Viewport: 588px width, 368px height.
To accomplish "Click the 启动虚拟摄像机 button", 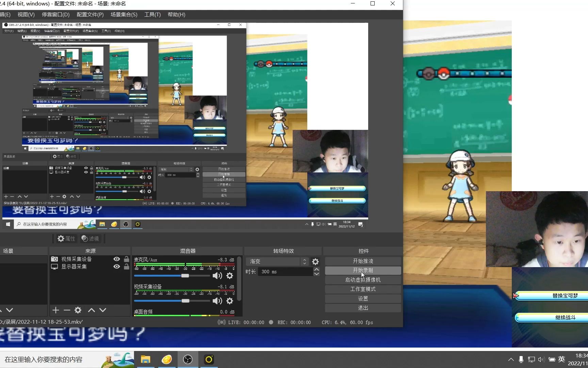I will point(363,280).
